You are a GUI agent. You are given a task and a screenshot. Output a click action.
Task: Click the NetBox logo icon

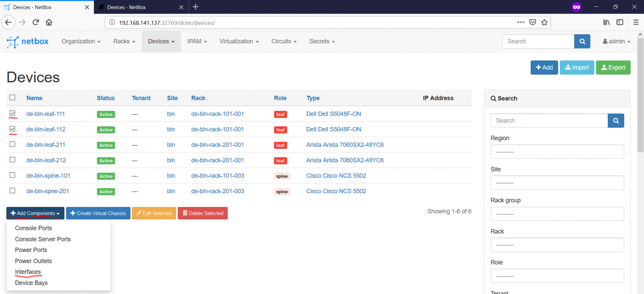12,42
